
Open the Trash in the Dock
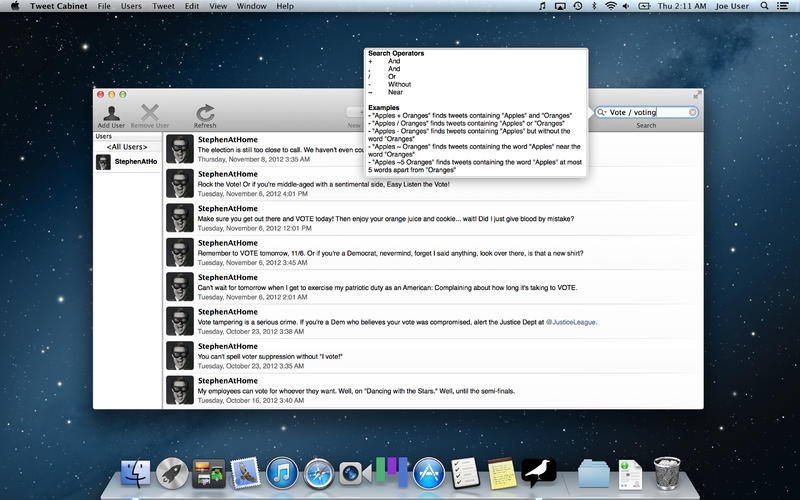click(x=667, y=473)
